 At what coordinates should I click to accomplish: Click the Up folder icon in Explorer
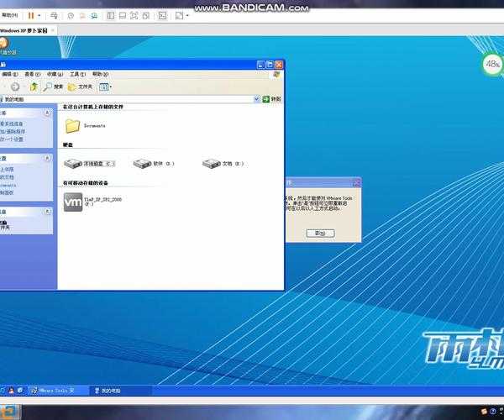click(x=34, y=87)
